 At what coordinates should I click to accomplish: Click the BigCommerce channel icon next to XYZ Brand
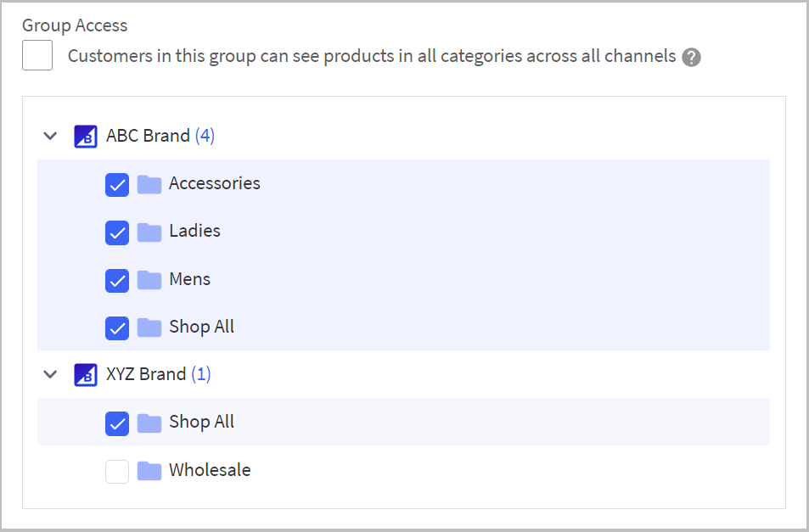pyautogui.click(x=86, y=374)
